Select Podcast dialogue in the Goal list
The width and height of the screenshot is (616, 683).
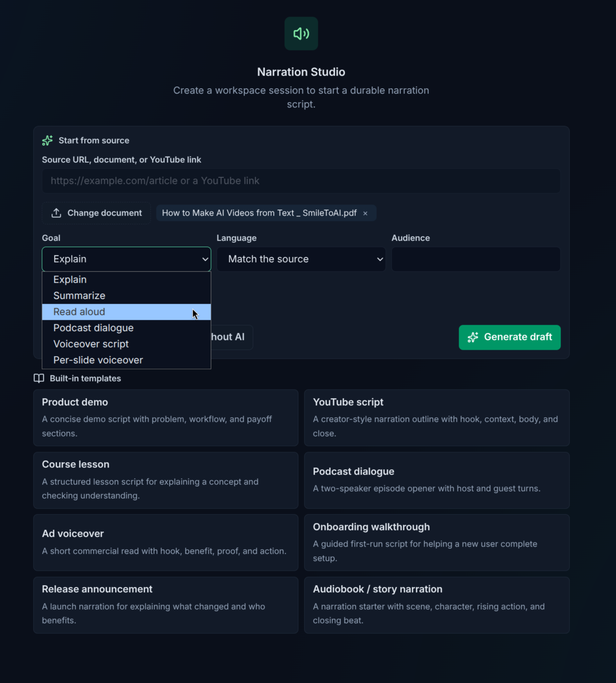(127, 328)
